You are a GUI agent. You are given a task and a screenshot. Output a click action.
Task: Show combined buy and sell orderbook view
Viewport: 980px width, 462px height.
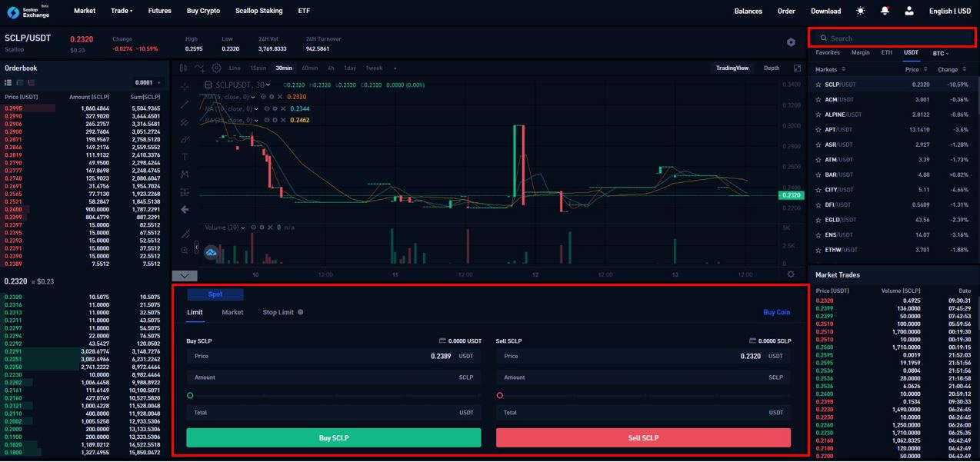pyautogui.click(x=8, y=82)
